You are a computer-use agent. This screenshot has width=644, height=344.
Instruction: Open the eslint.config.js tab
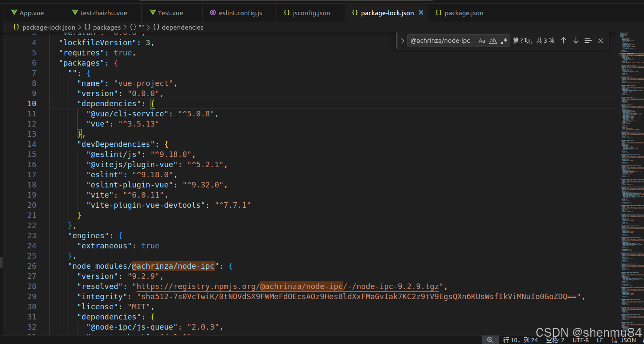click(x=239, y=13)
